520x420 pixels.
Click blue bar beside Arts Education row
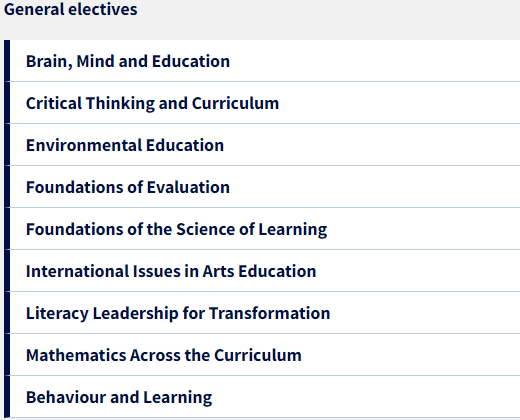[x=7, y=271]
